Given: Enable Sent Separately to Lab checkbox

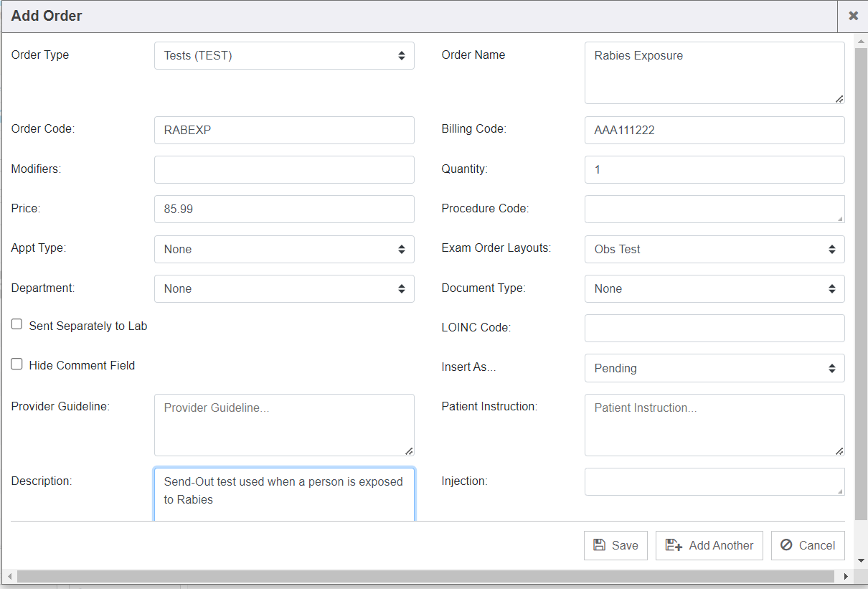Looking at the screenshot, I should (17, 325).
